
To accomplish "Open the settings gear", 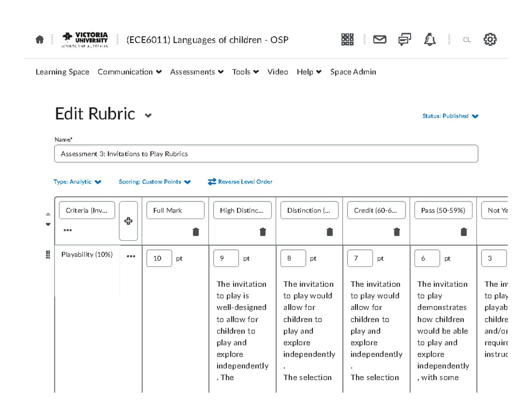I will click(489, 39).
